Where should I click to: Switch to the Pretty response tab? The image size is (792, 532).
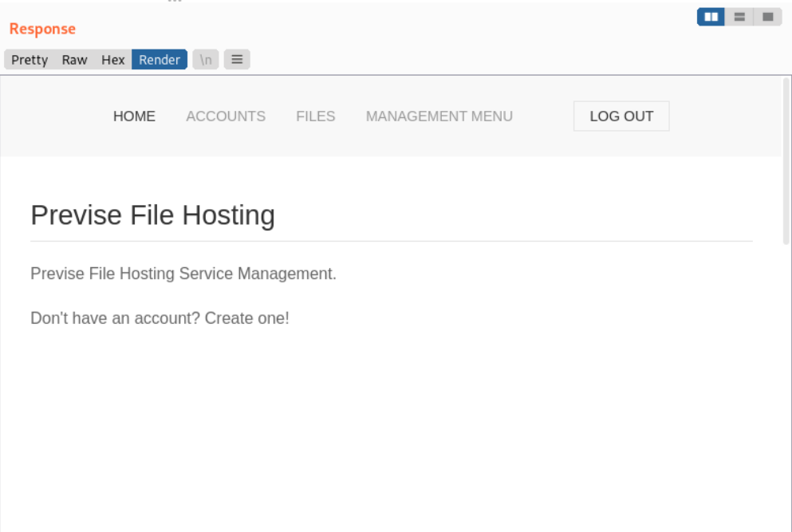click(x=30, y=60)
